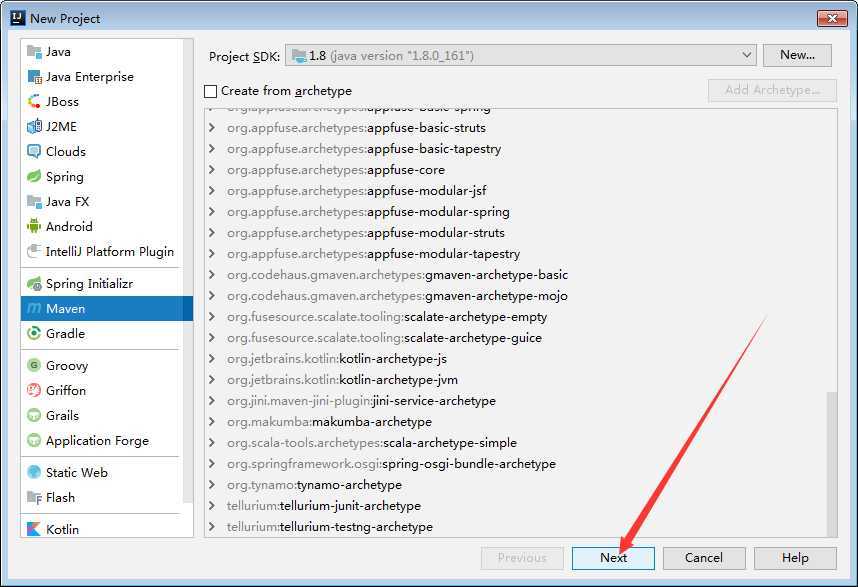Click the IntelliJ logo in title bar
The width and height of the screenshot is (858, 587).
click(x=18, y=18)
